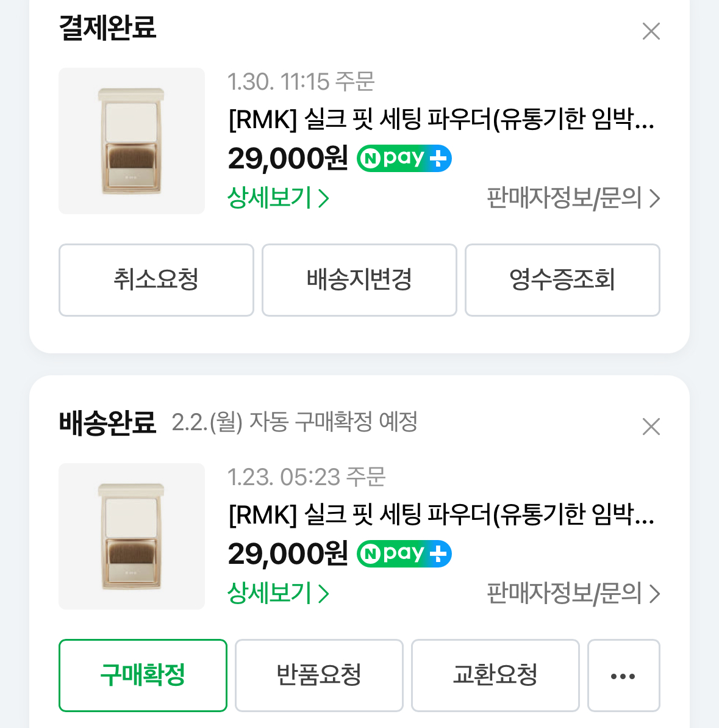Open 상세보기 for the 1.30 order
The height and width of the screenshot is (728, 719).
click(x=278, y=198)
